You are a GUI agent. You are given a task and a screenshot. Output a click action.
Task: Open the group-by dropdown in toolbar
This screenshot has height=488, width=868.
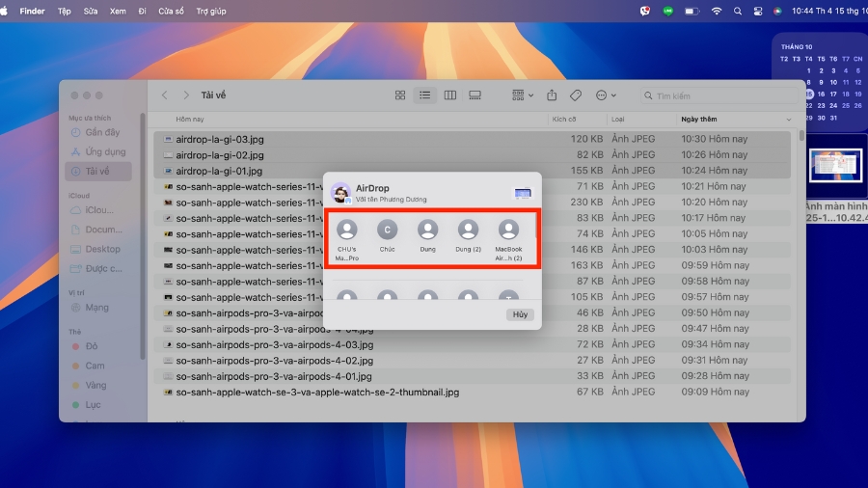[523, 95]
